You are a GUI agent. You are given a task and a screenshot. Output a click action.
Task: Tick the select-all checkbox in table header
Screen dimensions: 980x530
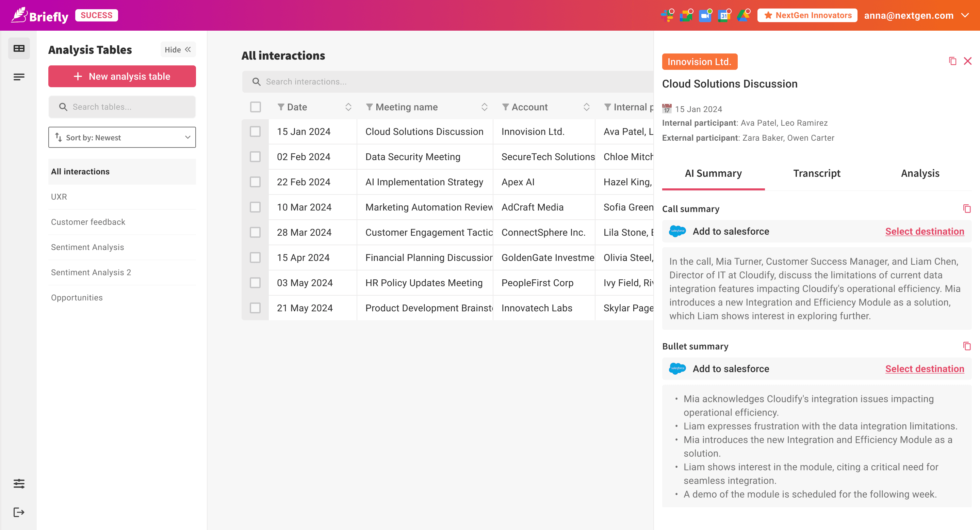256,107
